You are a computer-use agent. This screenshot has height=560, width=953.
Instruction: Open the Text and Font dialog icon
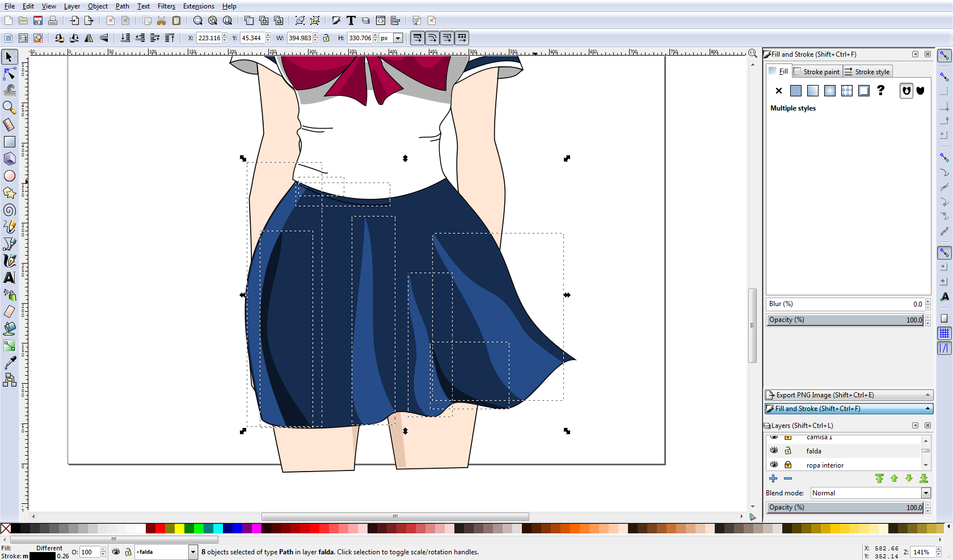351,20
